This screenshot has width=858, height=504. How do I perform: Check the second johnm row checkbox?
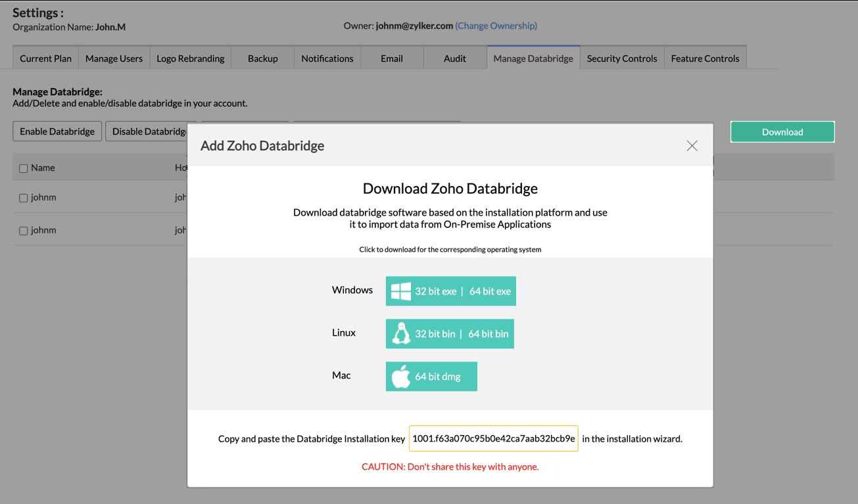(24, 231)
